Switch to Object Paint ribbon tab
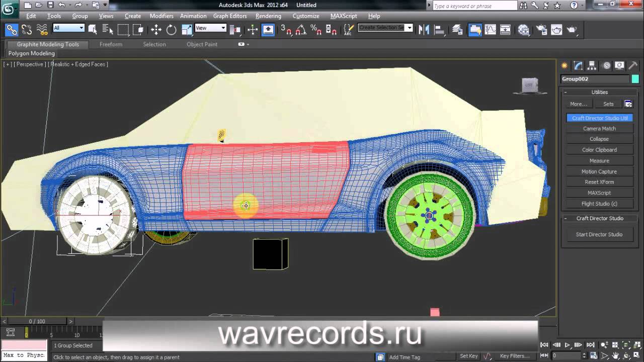644x362 pixels. coord(202,44)
